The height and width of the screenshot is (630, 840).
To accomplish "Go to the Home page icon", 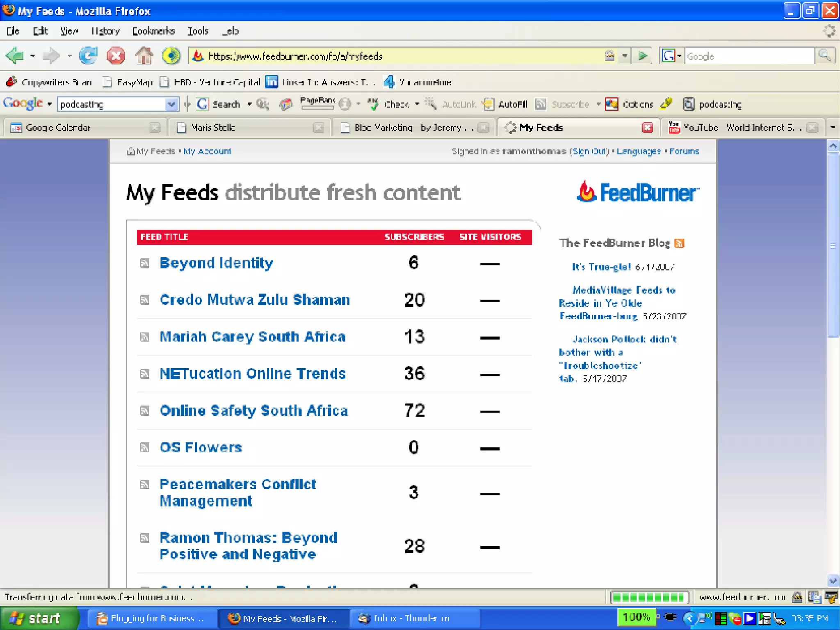I will pos(144,56).
